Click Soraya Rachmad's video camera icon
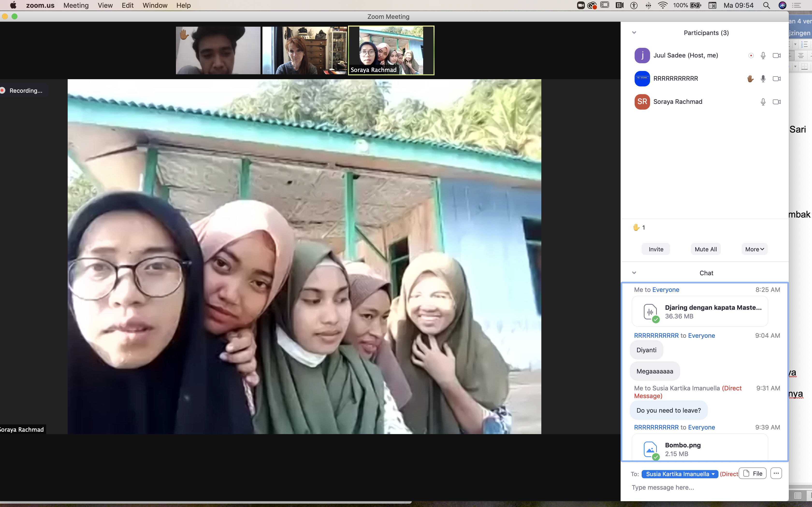812x507 pixels. point(776,102)
